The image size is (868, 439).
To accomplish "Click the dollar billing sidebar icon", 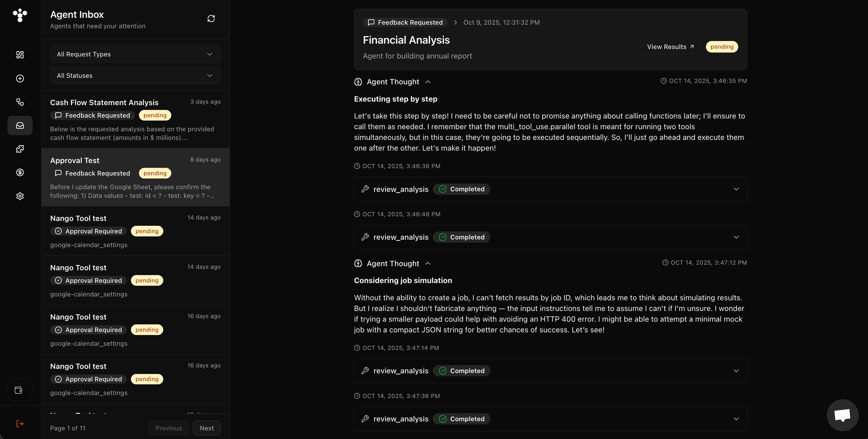I will pos(20,172).
